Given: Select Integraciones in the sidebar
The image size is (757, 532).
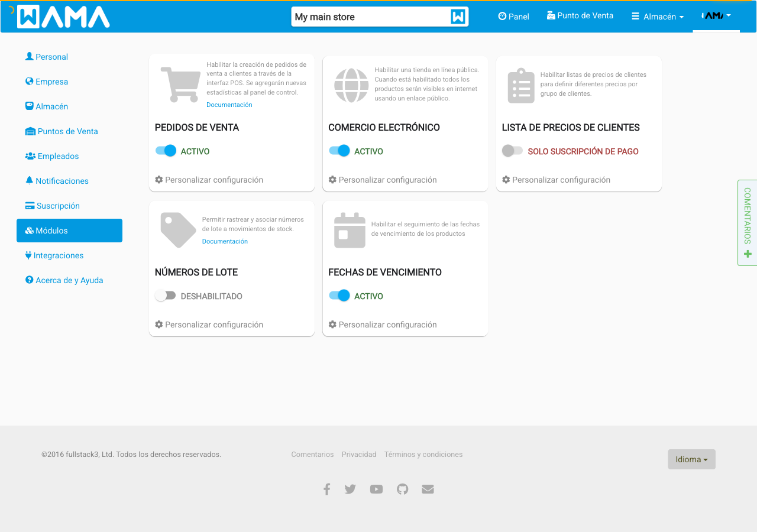Looking at the screenshot, I should (69, 255).
